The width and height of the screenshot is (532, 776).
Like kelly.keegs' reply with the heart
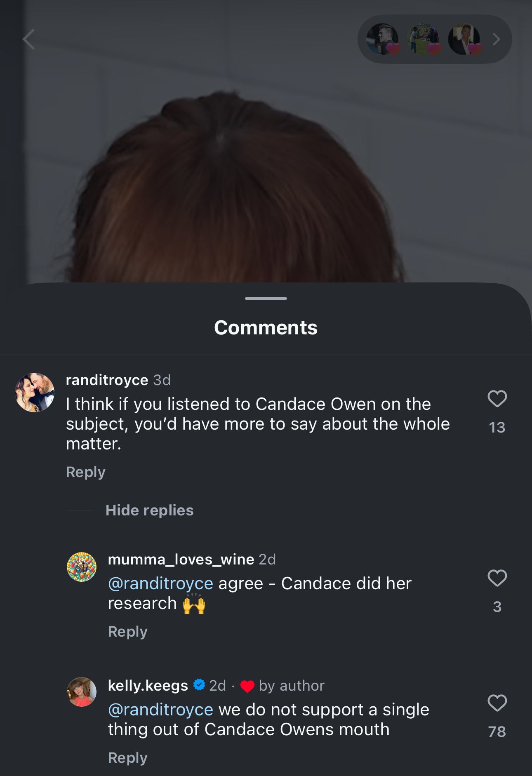tap(497, 703)
